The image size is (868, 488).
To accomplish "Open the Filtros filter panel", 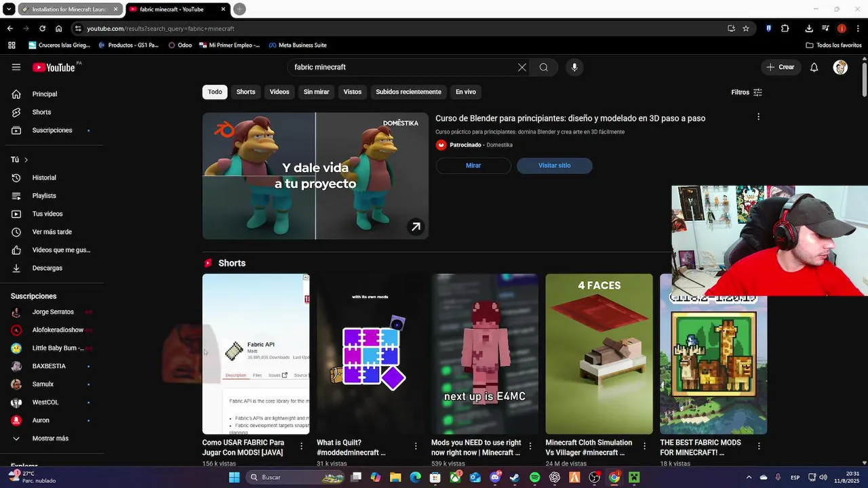I will point(747,92).
